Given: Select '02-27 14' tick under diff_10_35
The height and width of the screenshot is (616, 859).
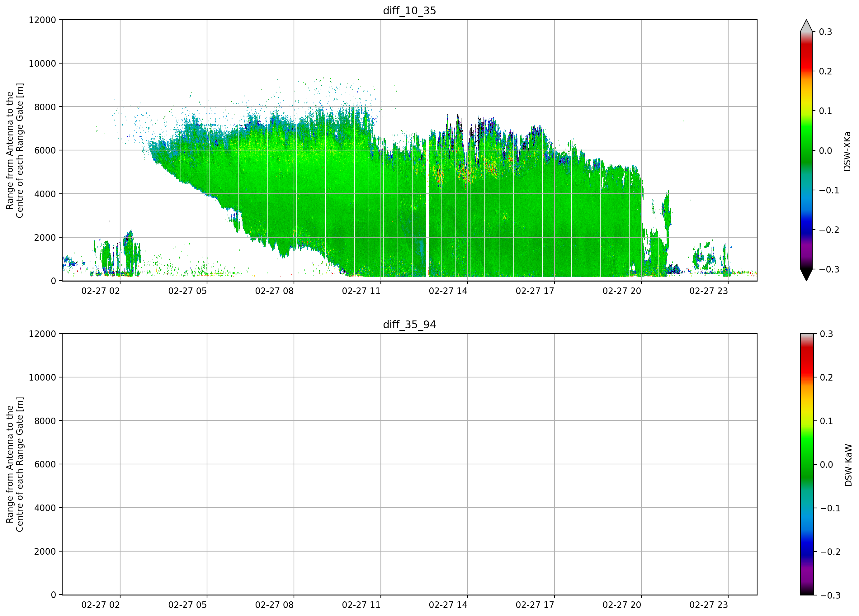Looking at the screenshot, I should click(x=448, y=291).
